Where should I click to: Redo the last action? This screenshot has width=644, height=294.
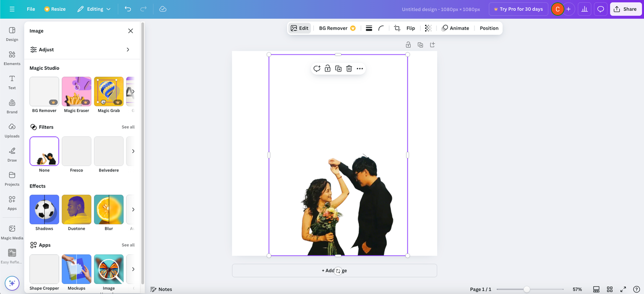[143, 9]
